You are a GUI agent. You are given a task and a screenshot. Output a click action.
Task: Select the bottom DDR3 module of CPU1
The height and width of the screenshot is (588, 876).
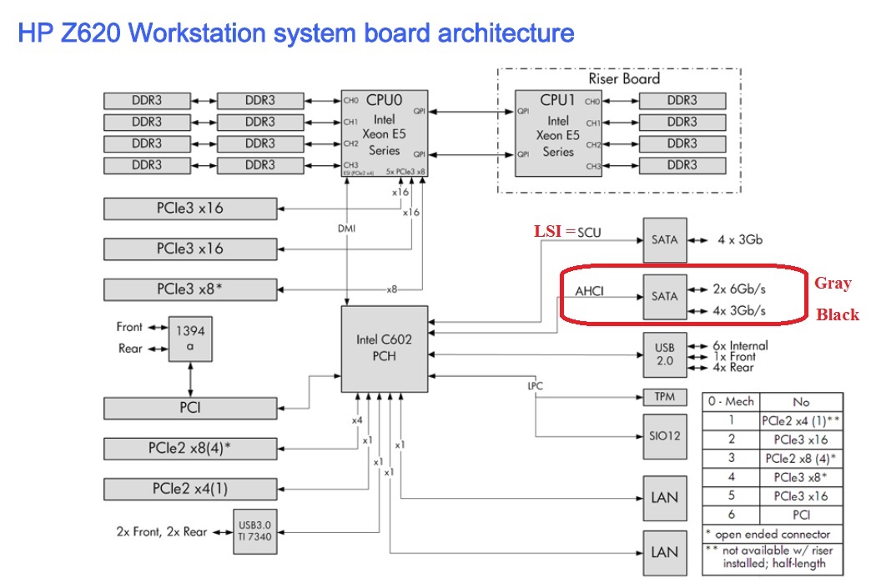682,165
